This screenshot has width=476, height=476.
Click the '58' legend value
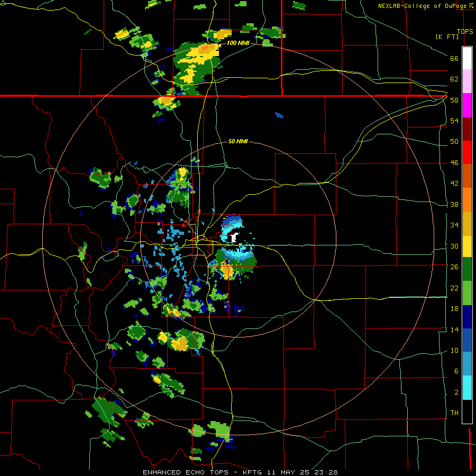tap(454, 100)
